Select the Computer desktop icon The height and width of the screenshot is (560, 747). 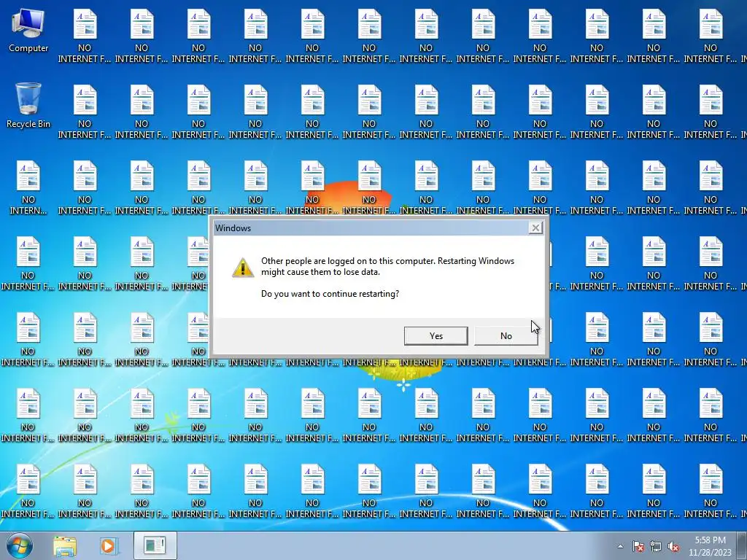[28, 31]
